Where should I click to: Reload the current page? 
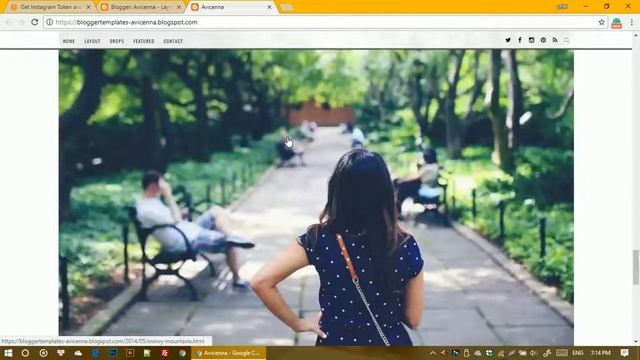coord(35,22)
